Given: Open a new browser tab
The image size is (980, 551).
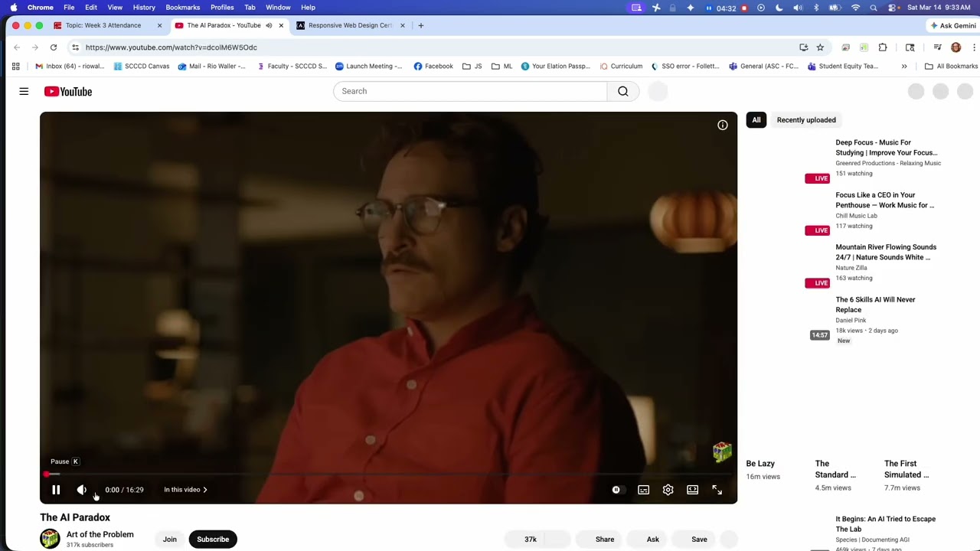Looking at the screenshot, I should tap(420, 25).
